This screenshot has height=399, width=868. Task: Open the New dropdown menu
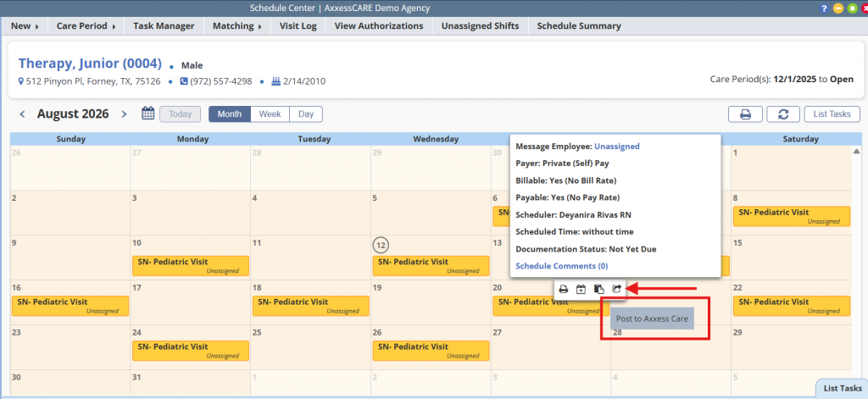pyautogui.click(x=25, y=26)
